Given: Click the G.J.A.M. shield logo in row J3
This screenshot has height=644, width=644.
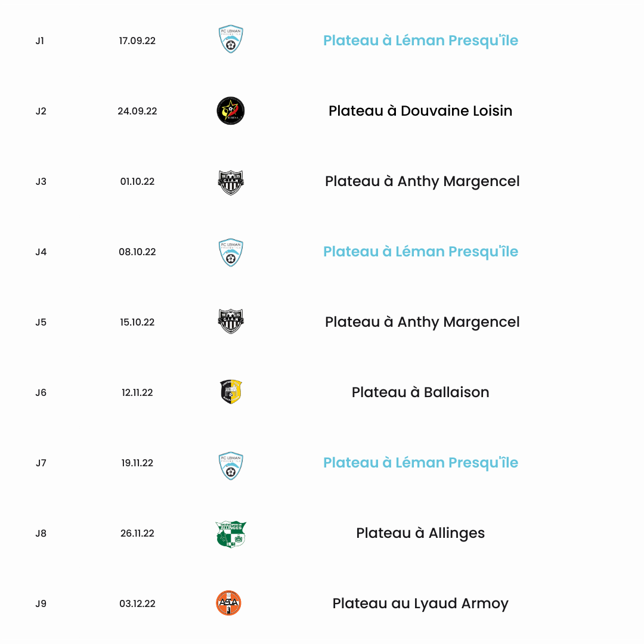Looking at the screenshot, I should tap(230, 182).
